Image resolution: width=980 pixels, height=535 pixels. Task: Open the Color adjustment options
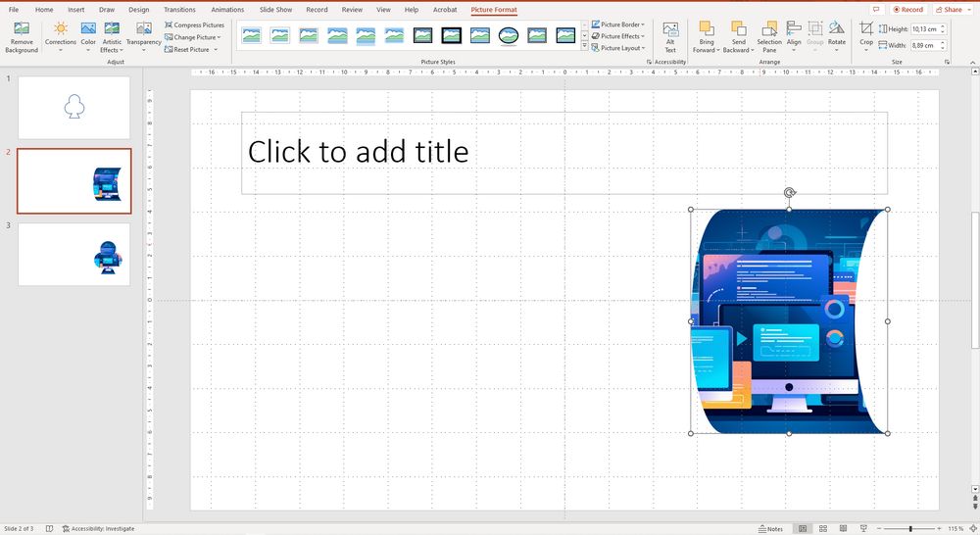88,37
